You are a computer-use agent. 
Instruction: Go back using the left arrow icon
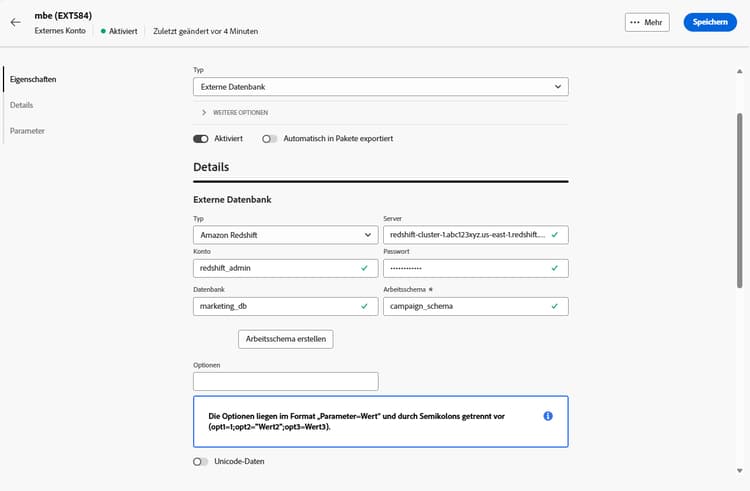pyautogui.click(x=15, y=22)
